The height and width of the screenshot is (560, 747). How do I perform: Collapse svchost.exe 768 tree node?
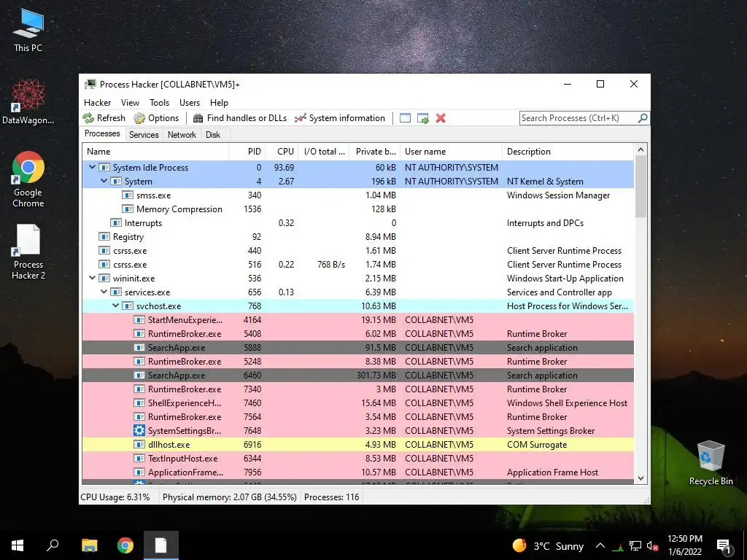coord(116,306)
